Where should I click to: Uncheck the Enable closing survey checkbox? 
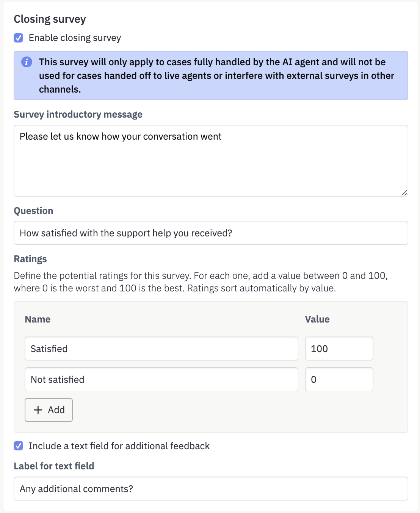19,38
